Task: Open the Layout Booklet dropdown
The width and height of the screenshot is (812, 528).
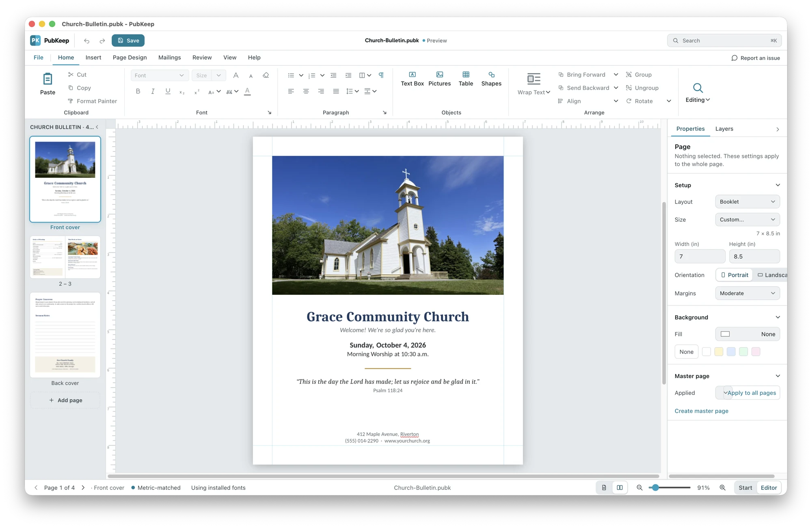Action: point(747,202)
